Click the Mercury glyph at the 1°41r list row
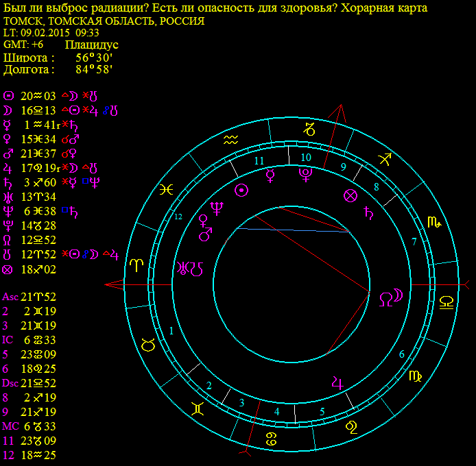 [x=7, y=125]
